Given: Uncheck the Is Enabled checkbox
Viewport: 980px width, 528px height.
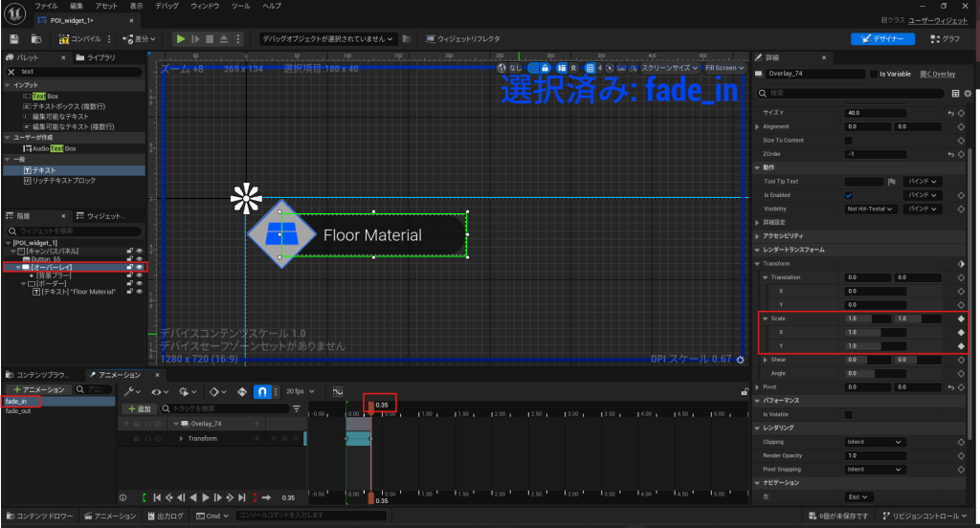Looking at the screenshot, I should click(x=849, y=195).
